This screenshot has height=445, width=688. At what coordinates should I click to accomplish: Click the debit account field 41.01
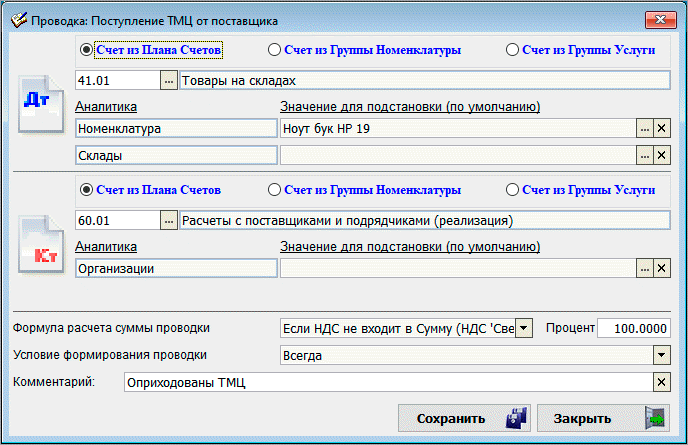118,80
